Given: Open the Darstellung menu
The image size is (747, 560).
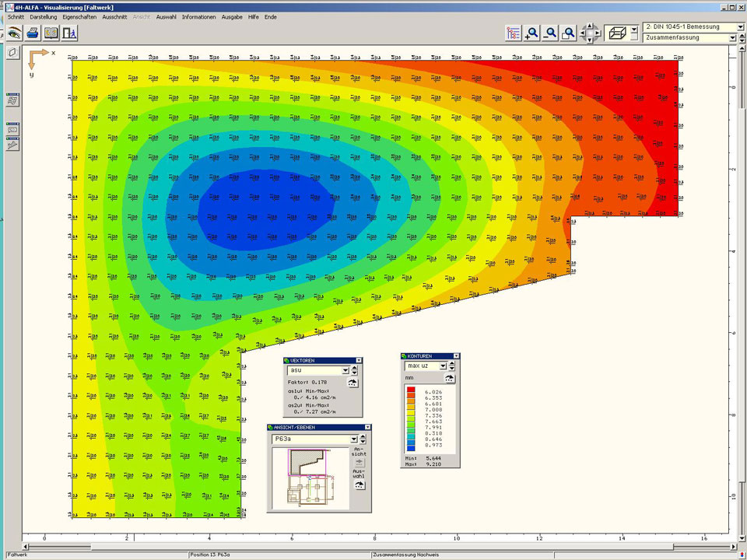Looking at the screenshot, I should tap(44, 16).
